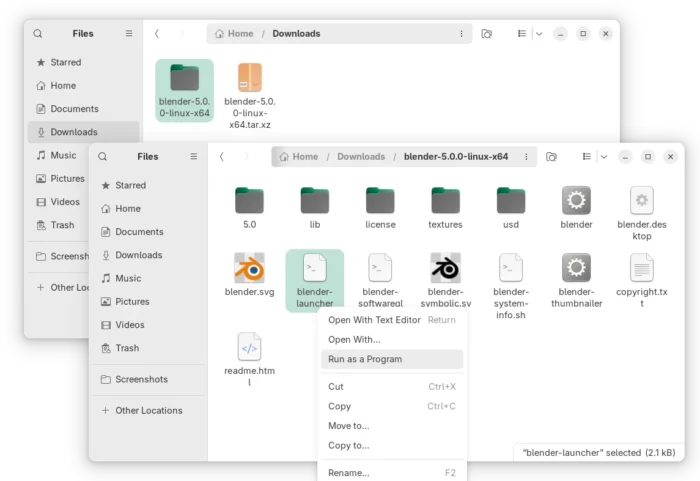Select Open With Text Editor menu entry
The height and width of the screenshot is (481, 700).
click(x=374, y=320)
